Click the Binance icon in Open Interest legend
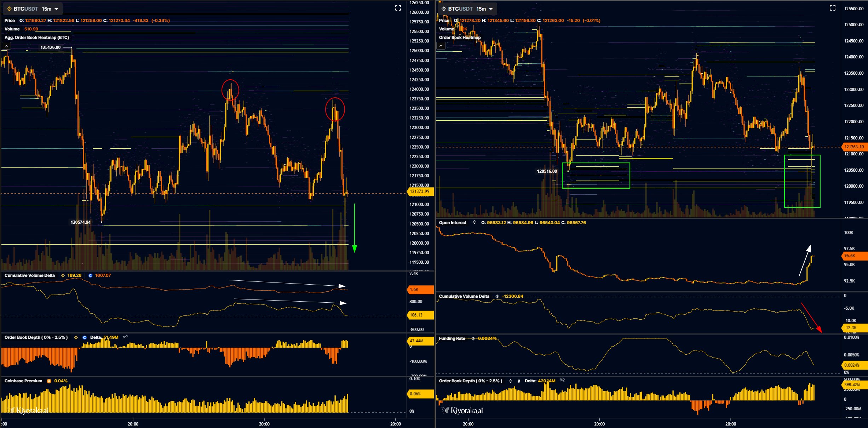Image resolution: width=868 pixels, height=428 pixels. pos(474,223)
